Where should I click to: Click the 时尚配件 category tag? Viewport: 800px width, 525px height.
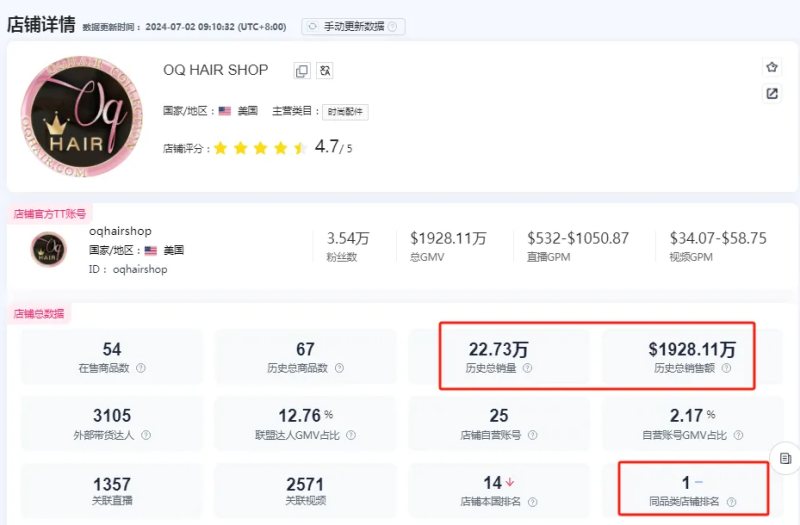click(345, 112)
